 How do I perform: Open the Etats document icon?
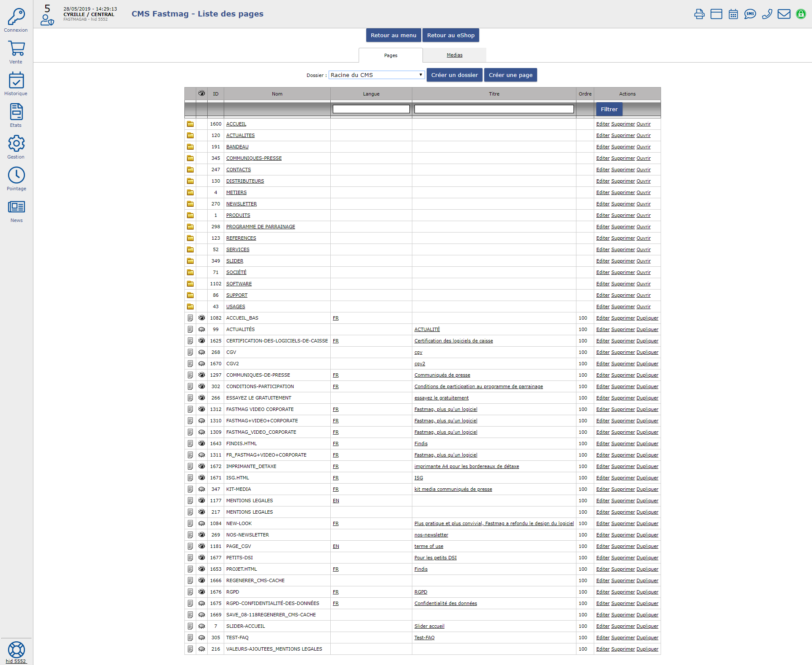[16, 112]
